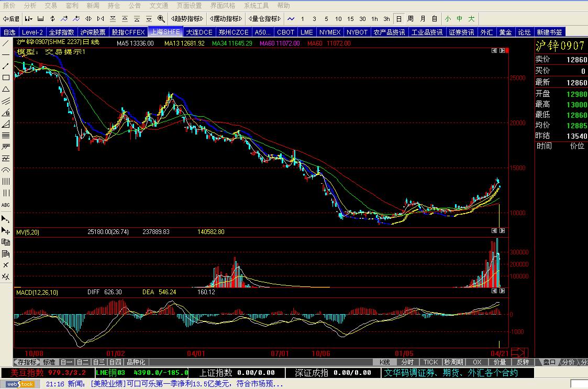Image resolution: width=588 pixels, height=389 pixels.
Task: Click the zoom magnifier icon
Action: [161, 19]
